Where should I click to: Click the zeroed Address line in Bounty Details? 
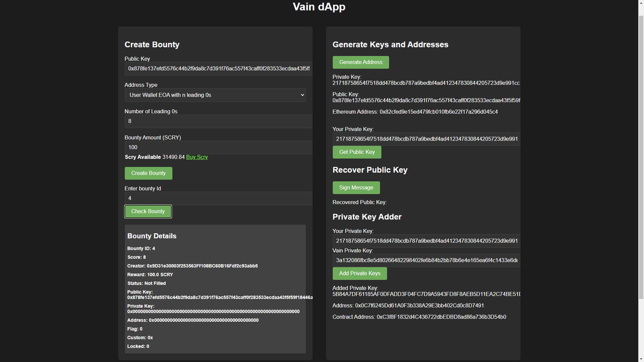193,320
